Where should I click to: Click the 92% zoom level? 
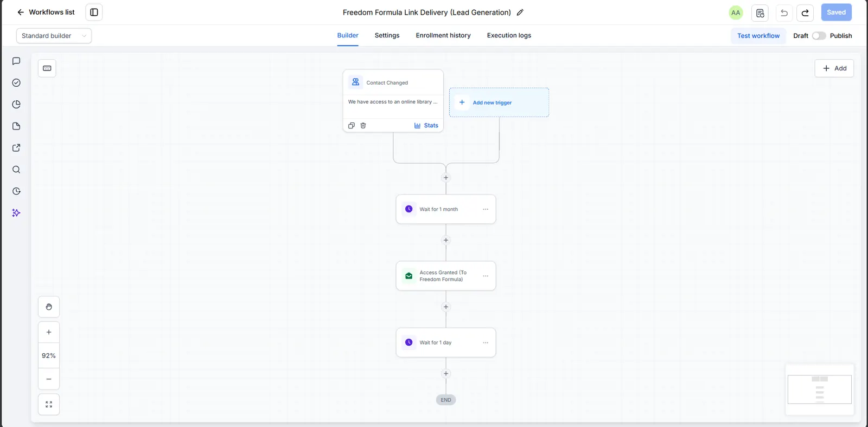(49, 355)
